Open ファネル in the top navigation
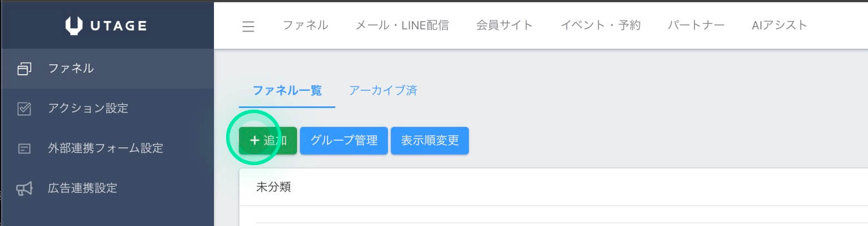 tap(305, 25)
